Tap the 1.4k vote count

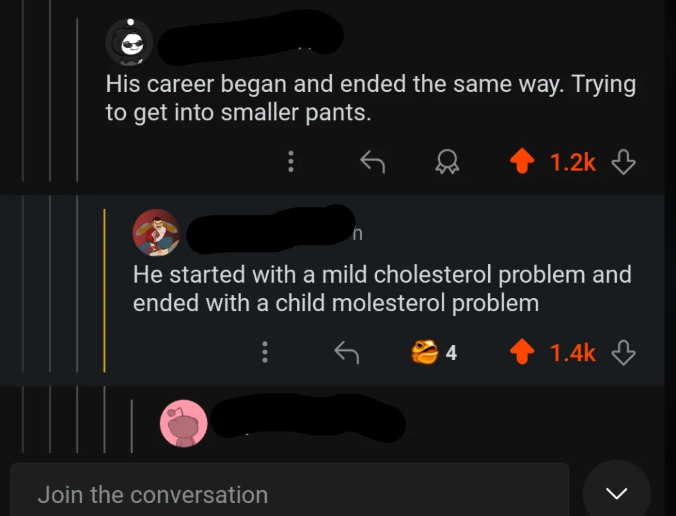572,351
